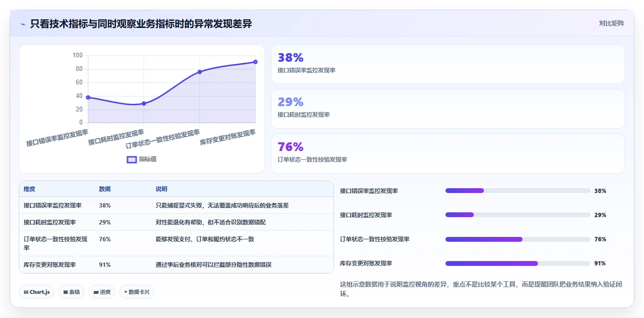644x318 pixels.
Task: Click description 只能捕捉显式失败，无法覆盖成功响应后的业务落差
Action: click(222, 206)
